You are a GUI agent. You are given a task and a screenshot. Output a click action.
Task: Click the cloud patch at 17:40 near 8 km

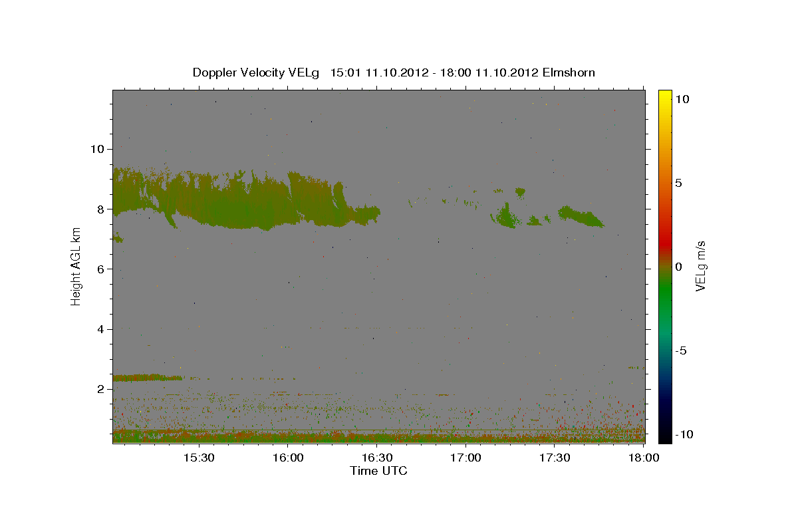tap(581, 215)
